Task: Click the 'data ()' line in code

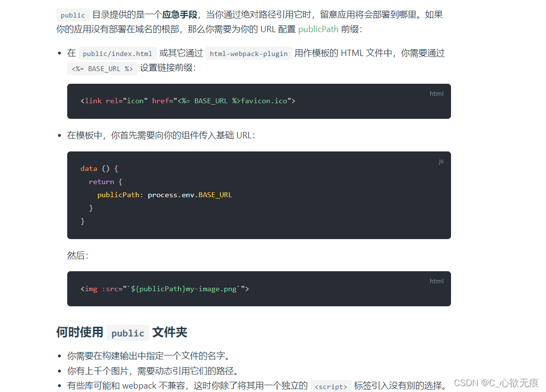Action: point(99,168)
